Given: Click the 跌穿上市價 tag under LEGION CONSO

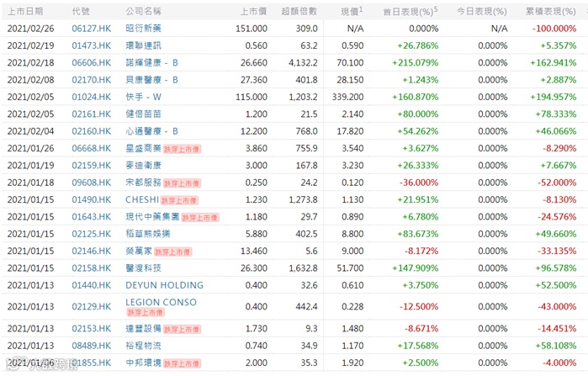Looking at the screenshot, I should (x=146, y=312).
